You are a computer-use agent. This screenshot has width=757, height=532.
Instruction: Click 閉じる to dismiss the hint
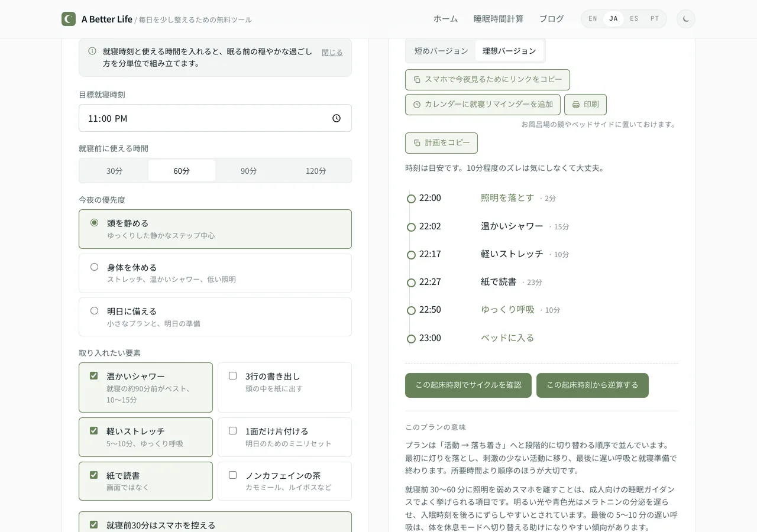click(332, 53)
